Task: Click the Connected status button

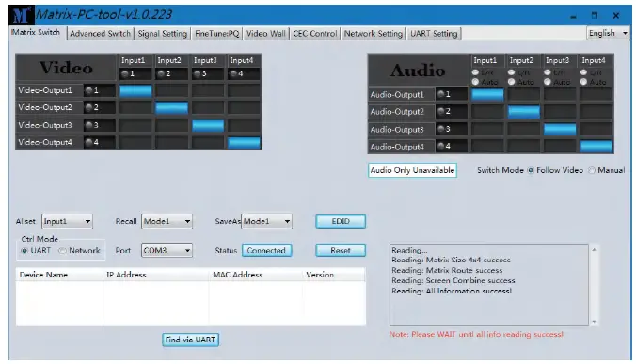Action: tap(266, 250)
